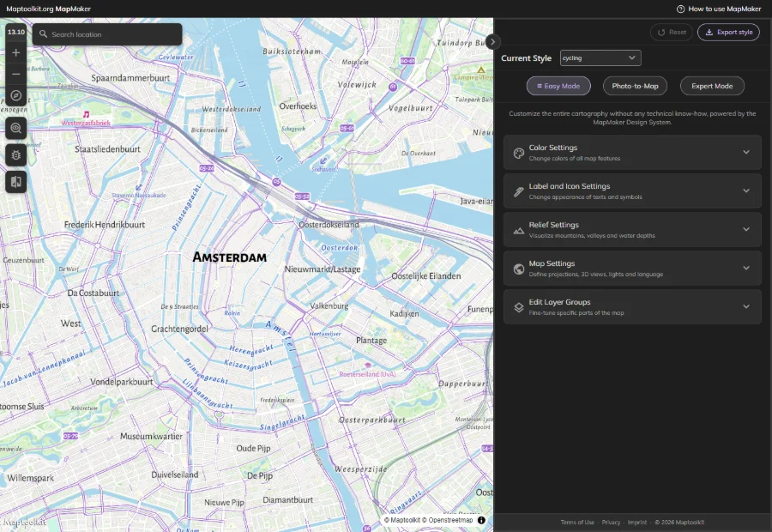Click the Openstreetmap attribution link

pyautogui.click(x=448, y=520)
